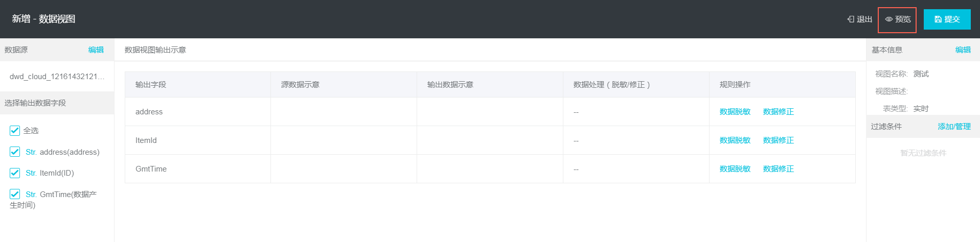980x242 pixels.
Task: Uncheck the address(address) field checkbox
Action: coord(15,152)
